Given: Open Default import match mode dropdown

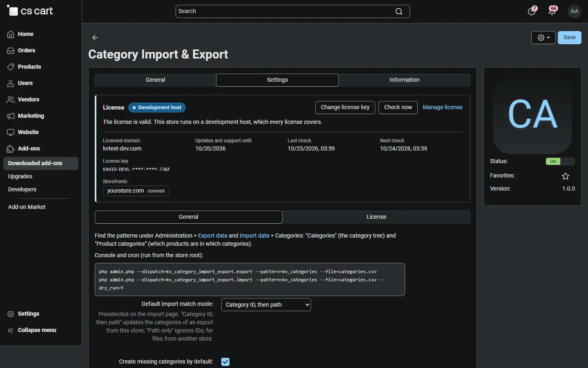Looking at the screenshot, I should coord(266,305).
